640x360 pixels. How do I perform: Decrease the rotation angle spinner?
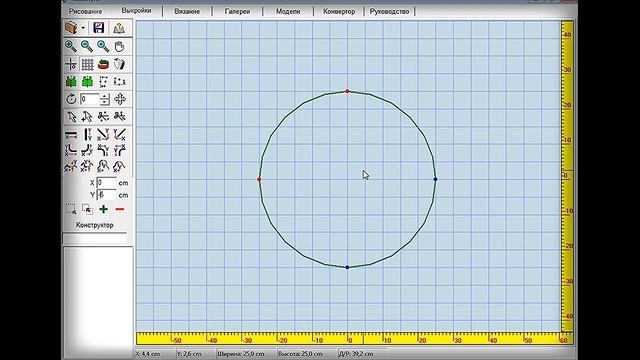point(105,102)
